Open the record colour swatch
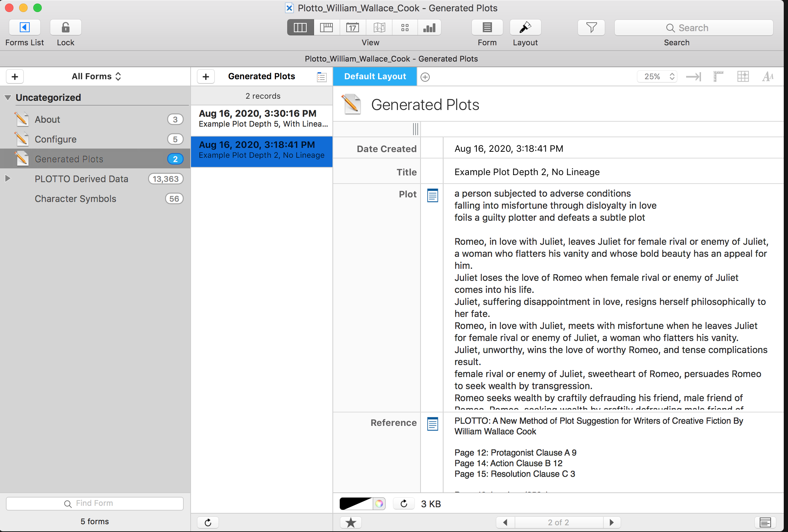This screenshot has height=532, width=788. [356, 504]
